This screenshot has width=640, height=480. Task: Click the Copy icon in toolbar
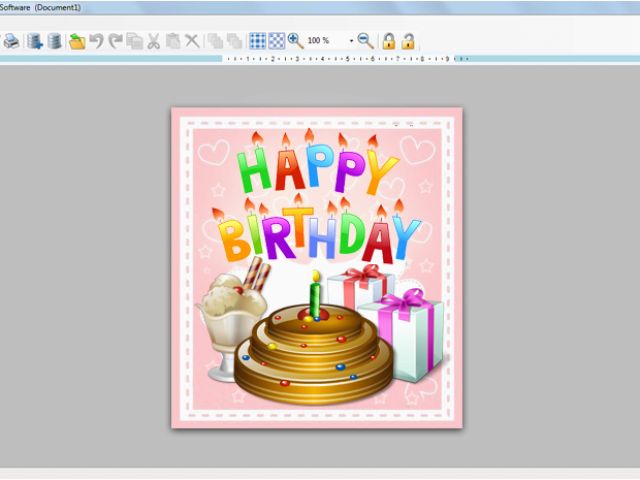click(134, 41)
